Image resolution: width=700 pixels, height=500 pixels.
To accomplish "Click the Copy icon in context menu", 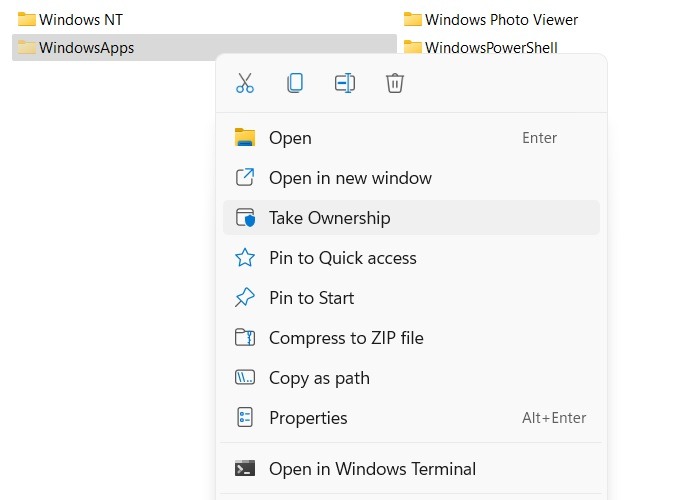I will pos(295,83).
